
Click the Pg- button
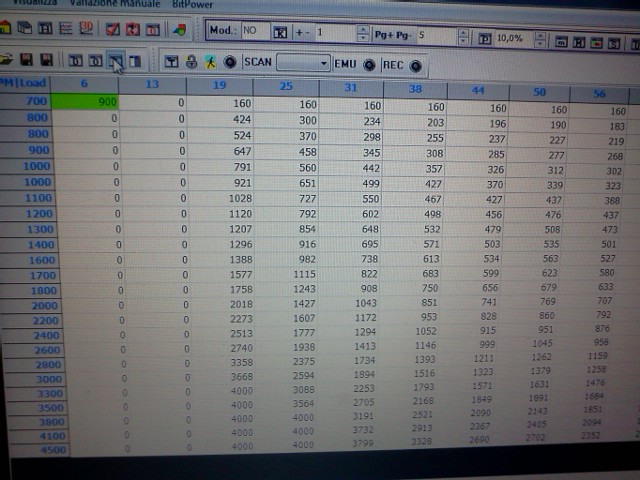(403, 36)
